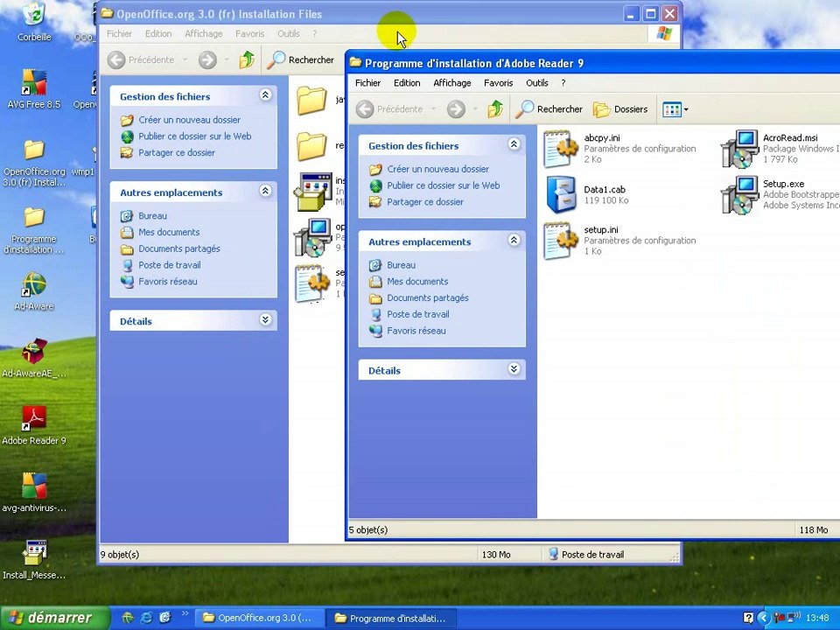Toggle the Dossiers folders pane button

click(x=620, y=108)
